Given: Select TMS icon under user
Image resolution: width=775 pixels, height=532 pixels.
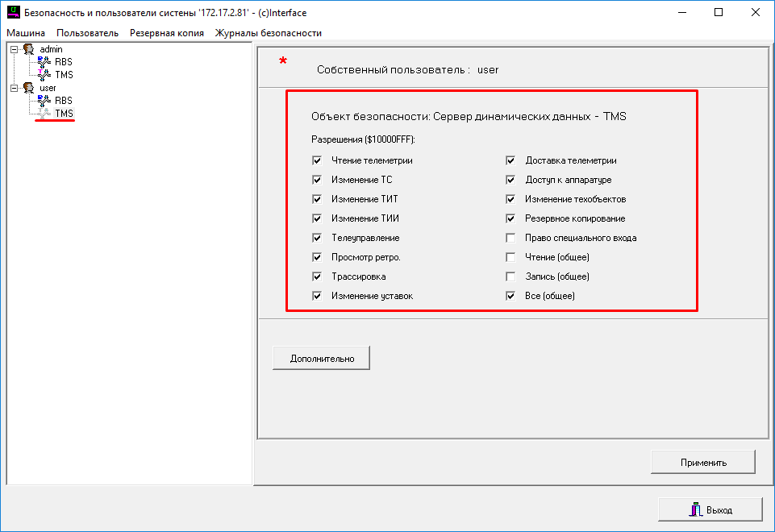Looking at the screenshot, I should pyautogui.click(x=44, y=114).
